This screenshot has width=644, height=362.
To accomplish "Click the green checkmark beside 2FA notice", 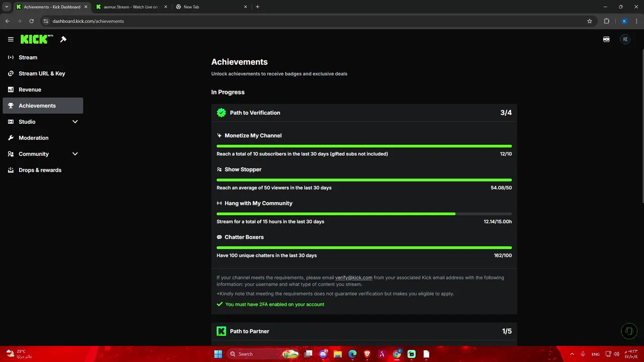I will click(x=219, y=304).
